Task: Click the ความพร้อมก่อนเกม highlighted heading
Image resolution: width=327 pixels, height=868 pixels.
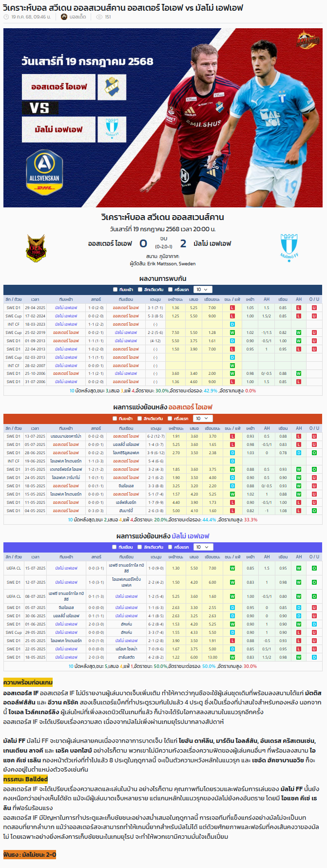Action: pos(28,683)
